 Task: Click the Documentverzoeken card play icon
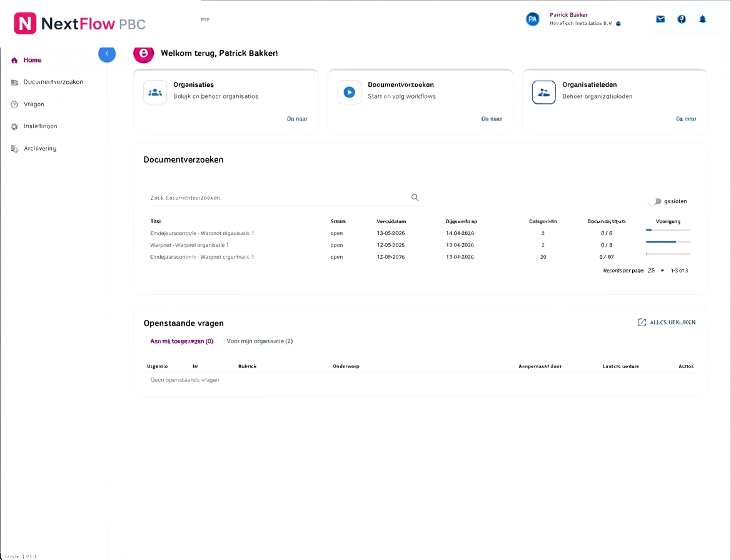click(349, 92)
